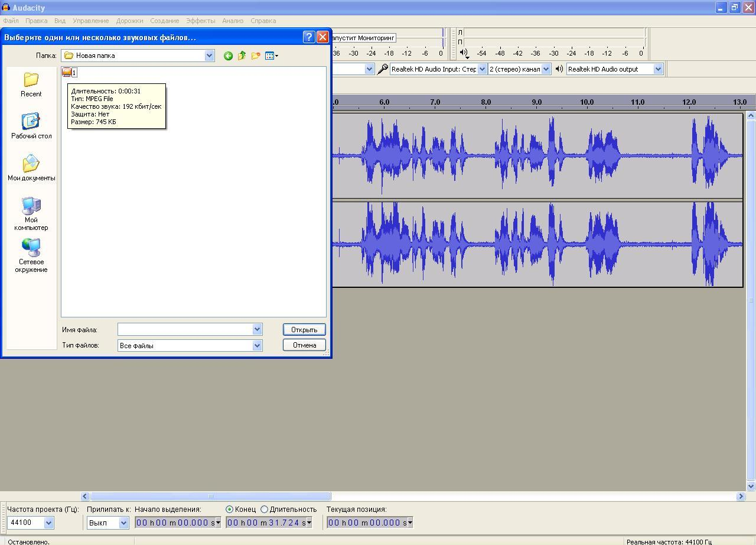Click the vertical scrollbar up arrow

751,115
